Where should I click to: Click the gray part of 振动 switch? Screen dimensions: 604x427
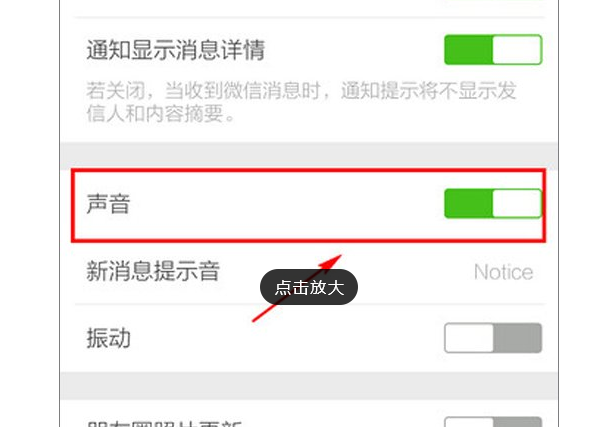518,338
